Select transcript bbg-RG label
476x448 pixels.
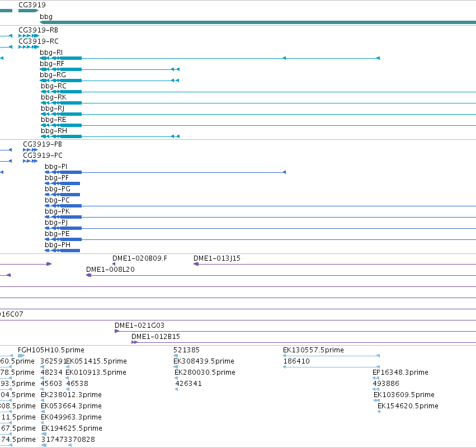[x=53, y=75]
